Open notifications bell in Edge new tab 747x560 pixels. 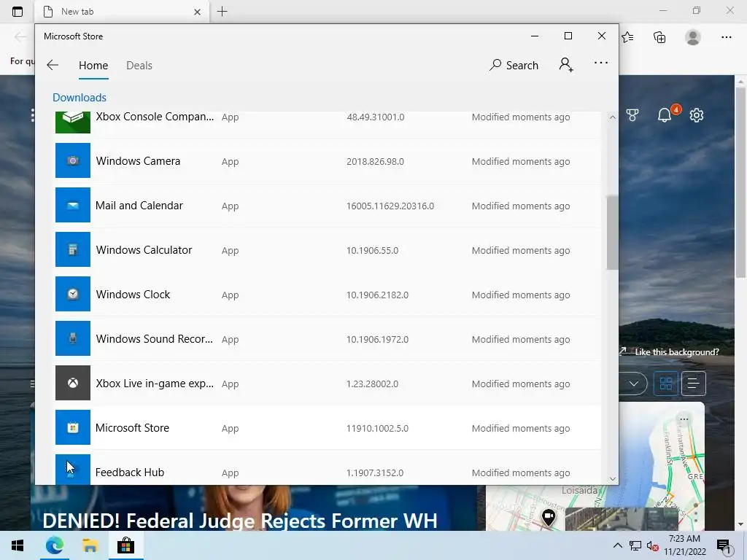click(665, 114)
